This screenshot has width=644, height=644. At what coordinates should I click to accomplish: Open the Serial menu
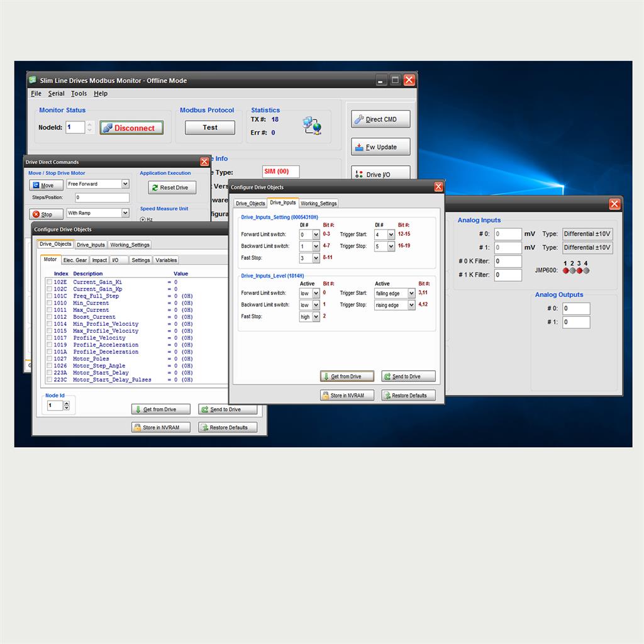point(56,93)
